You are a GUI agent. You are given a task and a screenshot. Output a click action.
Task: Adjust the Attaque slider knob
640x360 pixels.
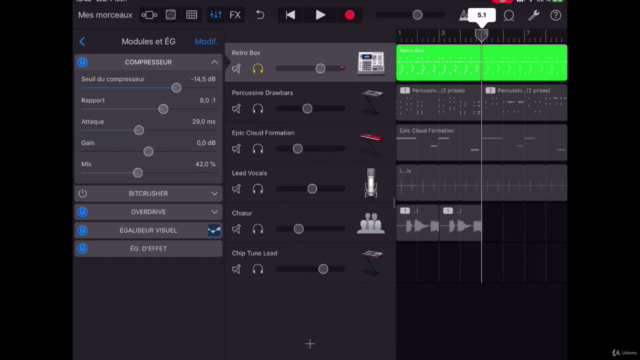[139, 130]
